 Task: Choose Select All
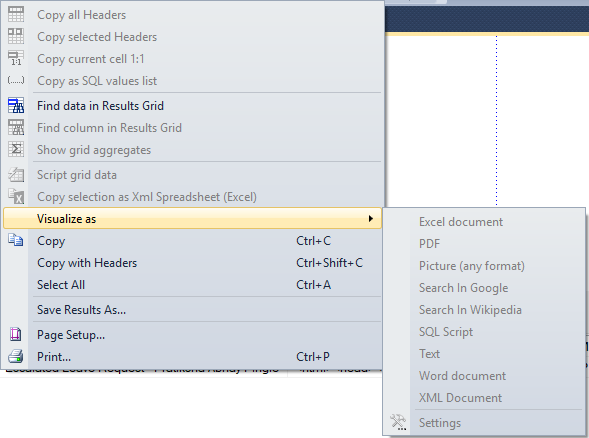point(193,284)
